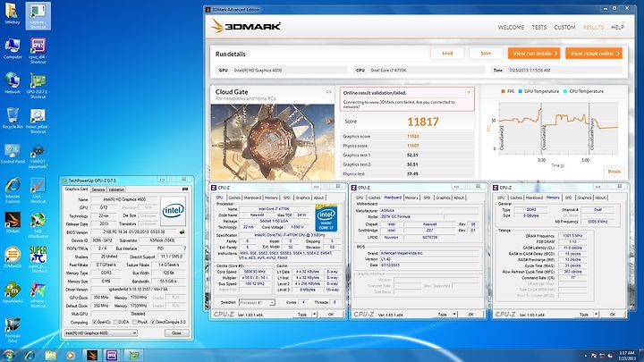Click the GPU-Z camera screenshot icon

coord(185,189)
